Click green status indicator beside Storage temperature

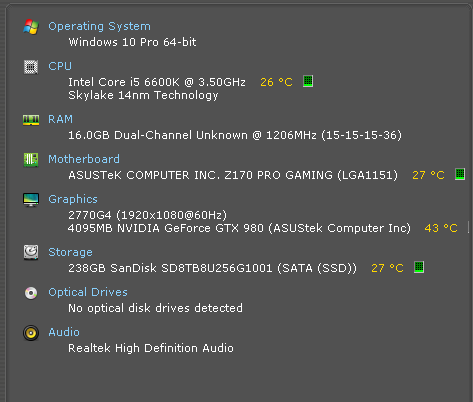click(419, 267)
